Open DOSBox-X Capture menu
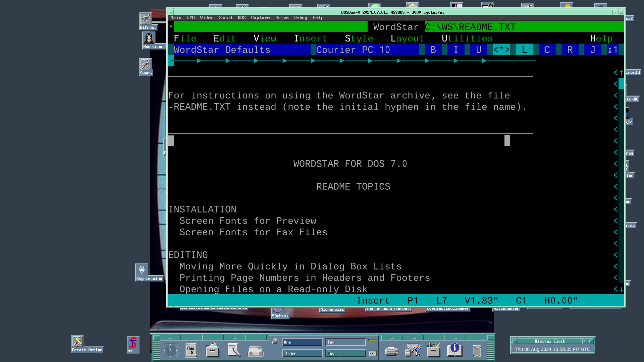 pyautogui.click(x=260, y=18)
